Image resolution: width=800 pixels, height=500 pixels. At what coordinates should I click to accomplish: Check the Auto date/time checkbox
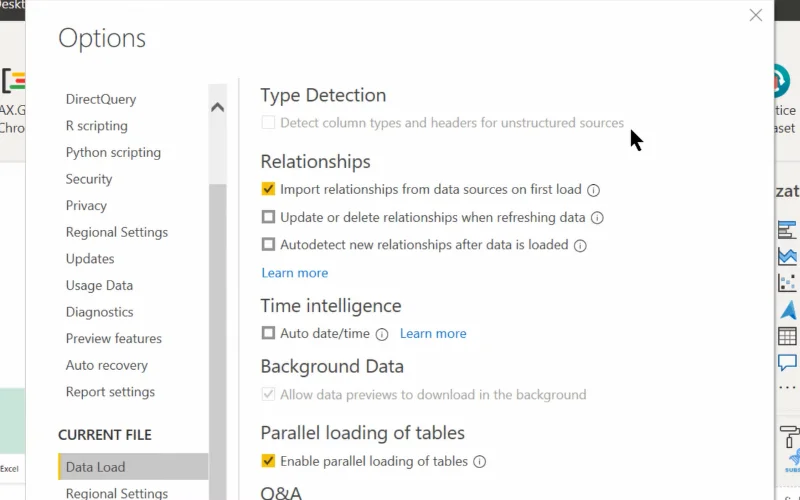point(268,333)
